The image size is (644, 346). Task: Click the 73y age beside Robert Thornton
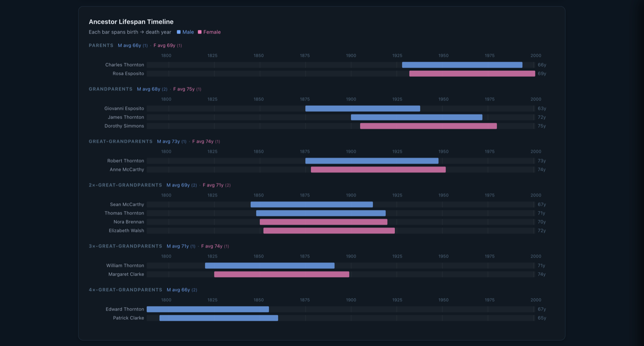click(x=542, y=161)
